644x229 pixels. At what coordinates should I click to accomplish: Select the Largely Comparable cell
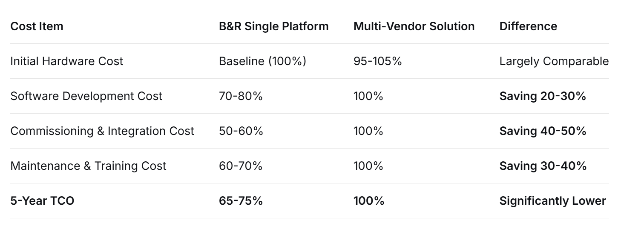554,61
